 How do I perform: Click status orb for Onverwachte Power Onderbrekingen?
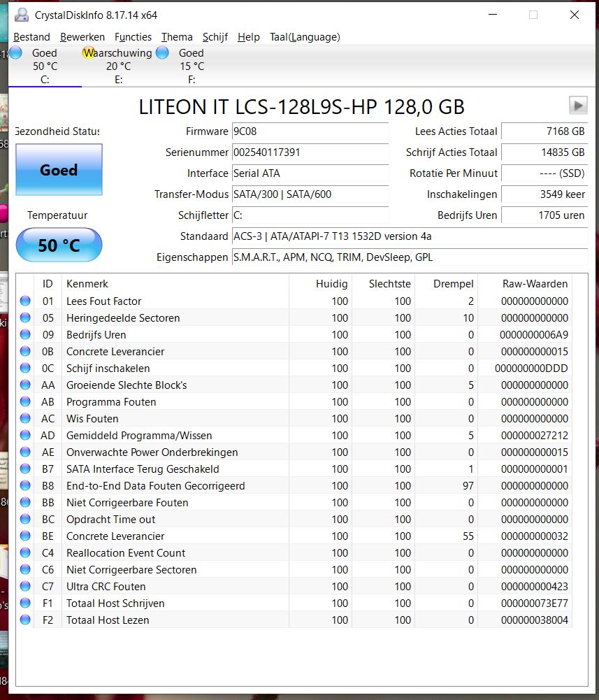[x=25, y=452]
